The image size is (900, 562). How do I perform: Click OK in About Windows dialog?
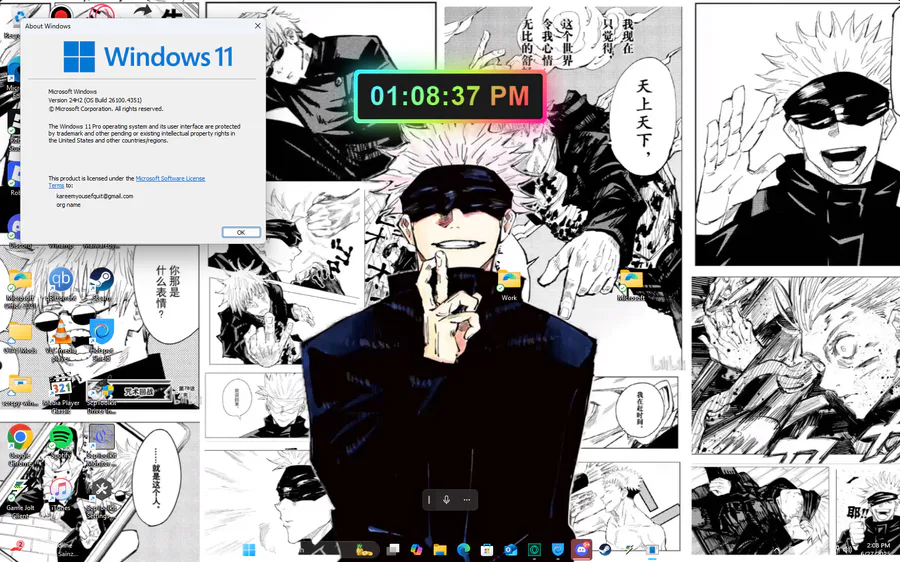click(241, 232)
